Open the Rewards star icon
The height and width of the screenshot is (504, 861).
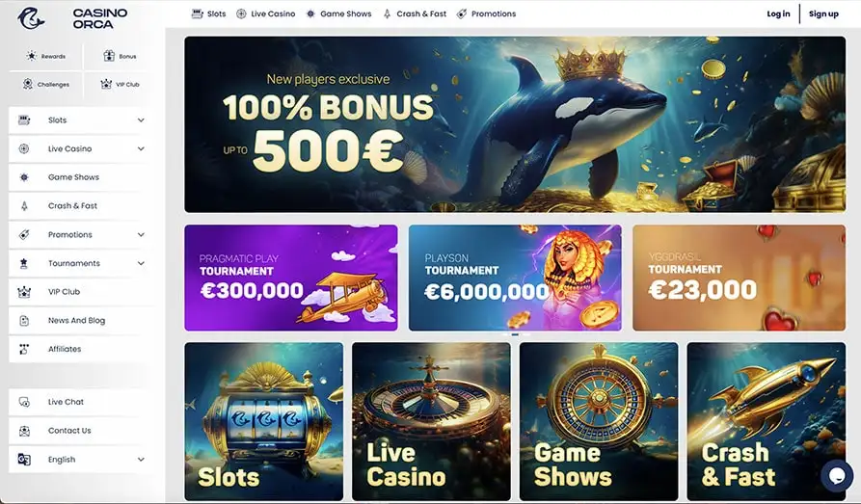31,56
